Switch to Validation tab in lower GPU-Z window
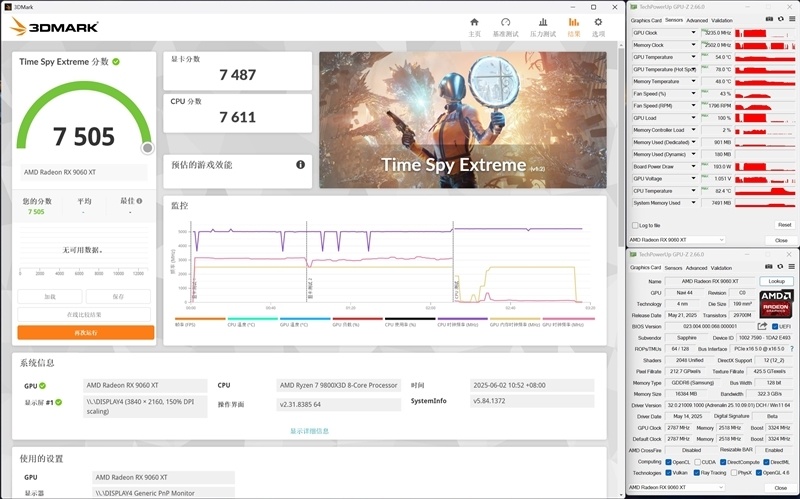Image resolution: width=800 pixels, height=499 pixels. tap(721, 268)
